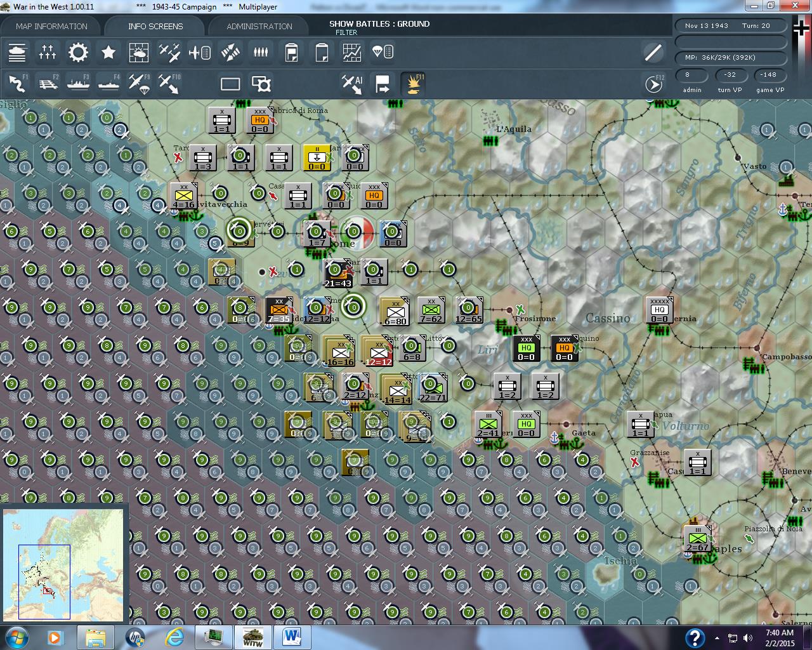812x650 pixels.
Task: Select the 21=43 black unit counter
Action: pyautogui.click(x=337, y=274)
